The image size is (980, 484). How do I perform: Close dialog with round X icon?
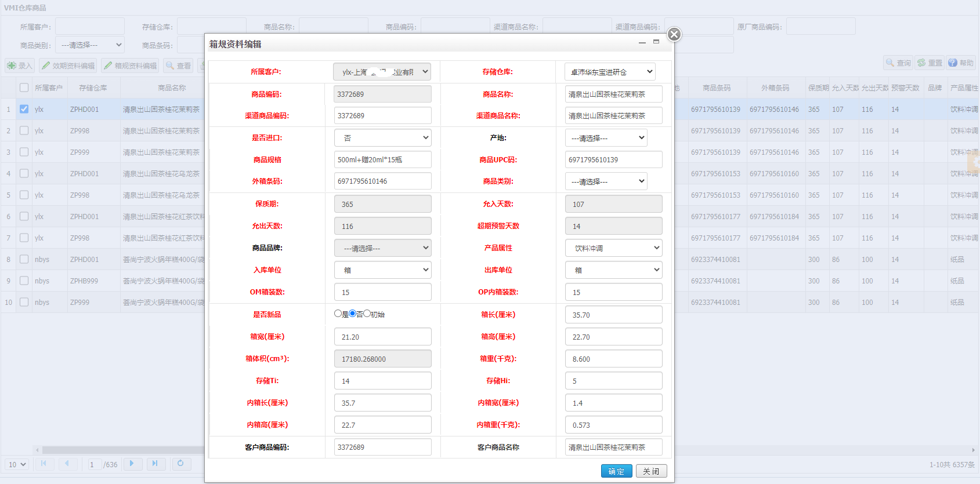[674, 34]
